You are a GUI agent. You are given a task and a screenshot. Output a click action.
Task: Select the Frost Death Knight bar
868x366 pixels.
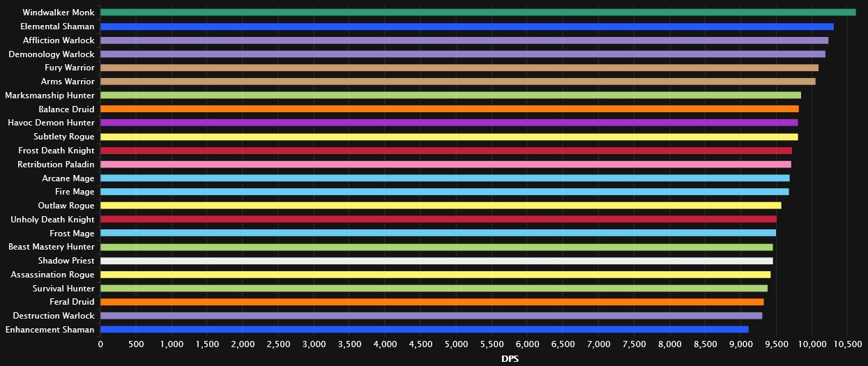(446, 151)
